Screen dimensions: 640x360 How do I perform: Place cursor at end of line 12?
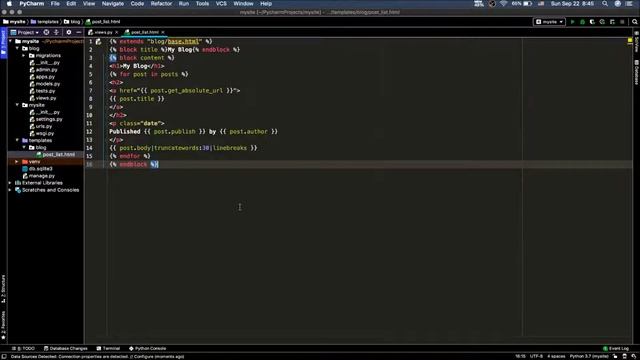(x=278, y=131)
